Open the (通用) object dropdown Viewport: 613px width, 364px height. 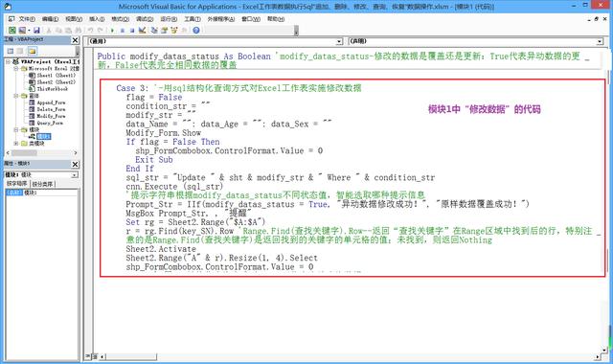tap(339, 41)
